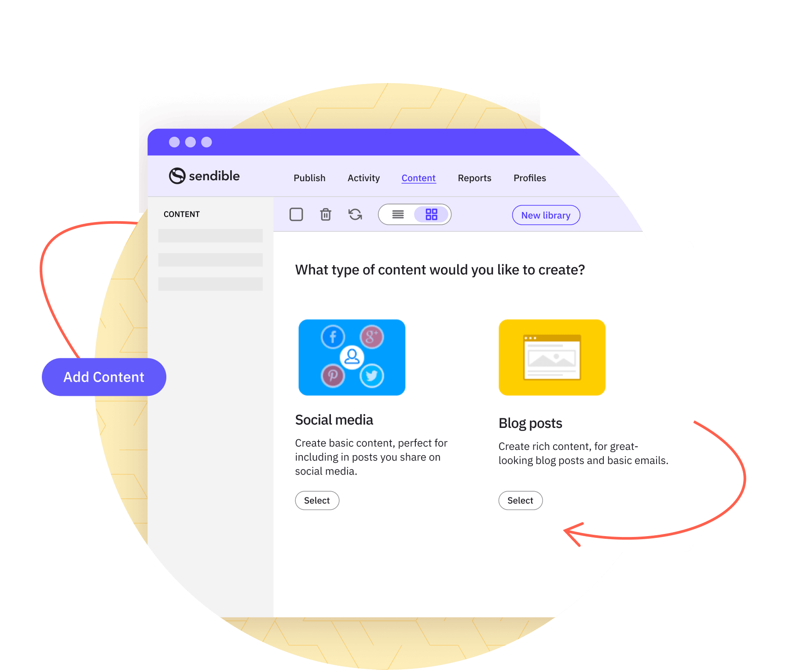Viewport: 800px width, 672px height.
Task: Click the Blog posts heading
Action: 530,424
